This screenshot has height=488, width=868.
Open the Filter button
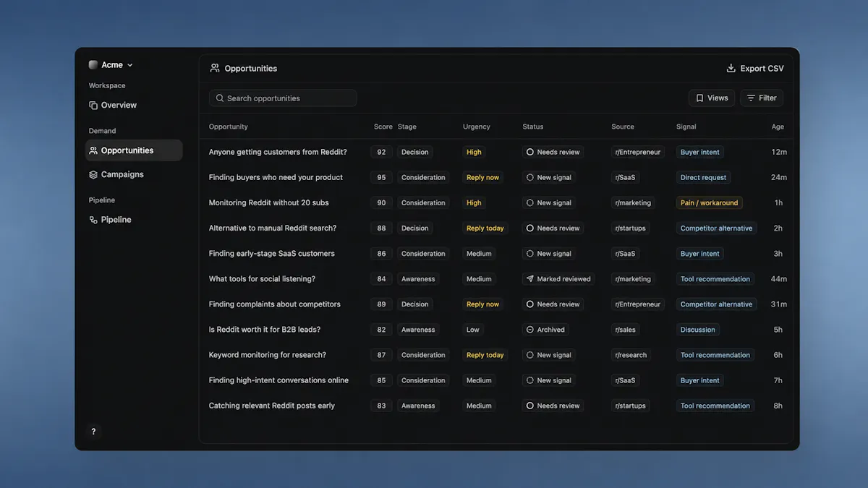pos(762,98)
